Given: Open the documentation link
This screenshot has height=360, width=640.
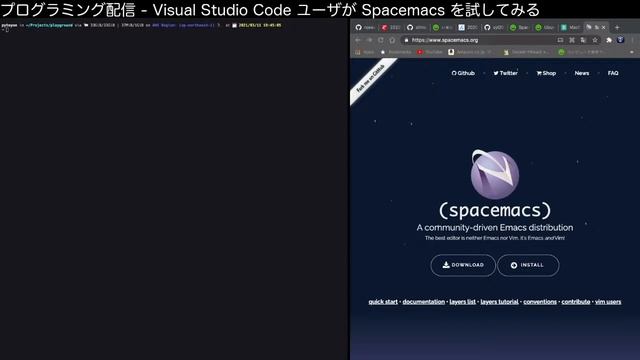Looking at the screenshot, I should click(424, 302).
